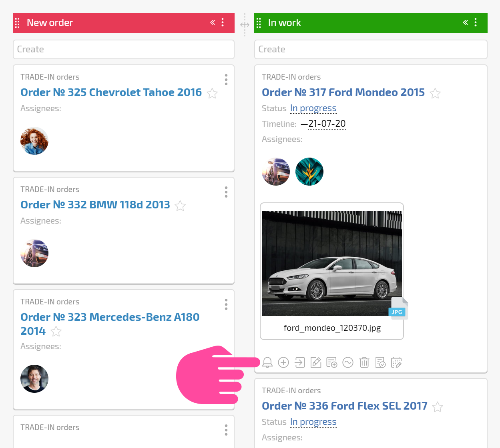Viewport: 500px width, 448px height.
Task: Click car avatar assignee on Order 332
Action: point(34,253)
